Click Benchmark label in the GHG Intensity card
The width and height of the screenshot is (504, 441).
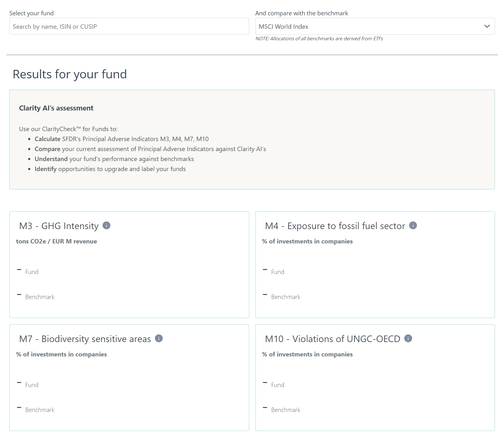40,297
